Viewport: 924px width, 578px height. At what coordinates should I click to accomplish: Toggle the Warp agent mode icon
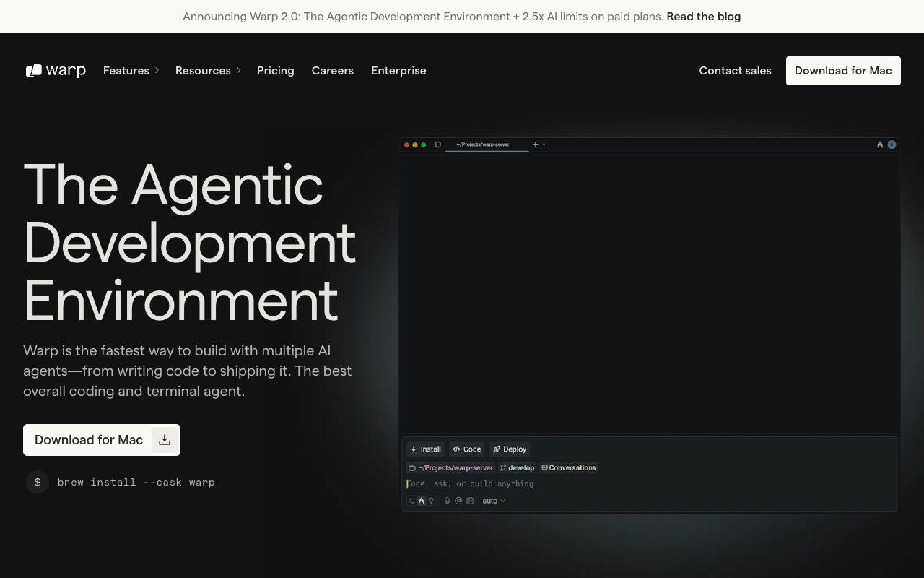[422, 501]
